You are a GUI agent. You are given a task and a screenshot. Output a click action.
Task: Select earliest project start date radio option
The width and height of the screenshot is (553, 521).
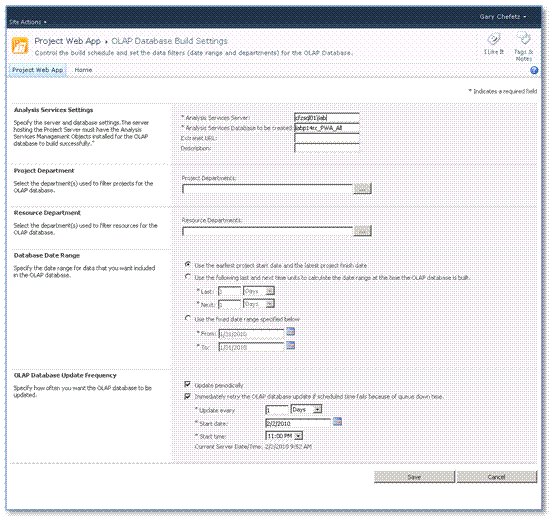[188, 264]
